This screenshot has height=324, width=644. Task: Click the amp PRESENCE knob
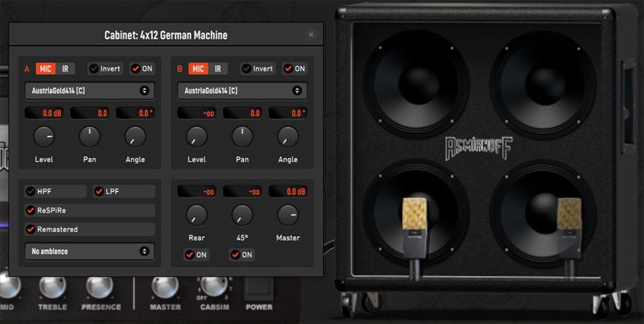tap(101, 287)
